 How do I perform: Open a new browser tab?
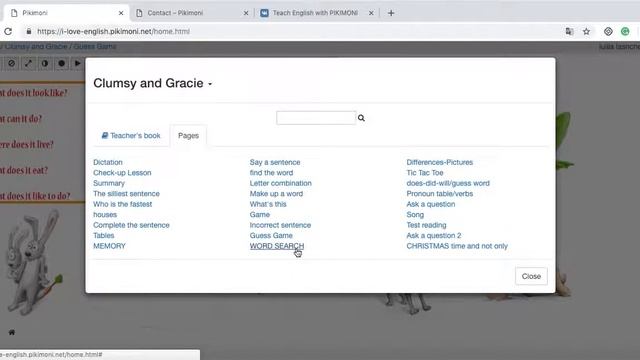[391, 13]
